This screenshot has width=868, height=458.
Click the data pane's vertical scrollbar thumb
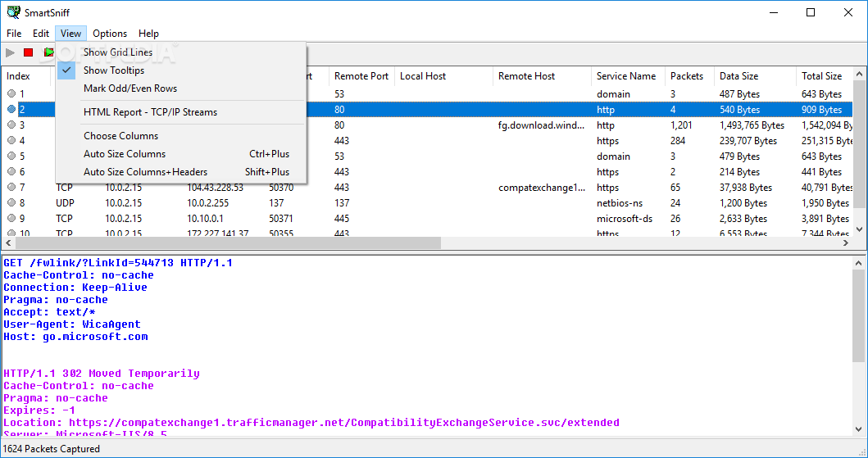click(859, 316)
